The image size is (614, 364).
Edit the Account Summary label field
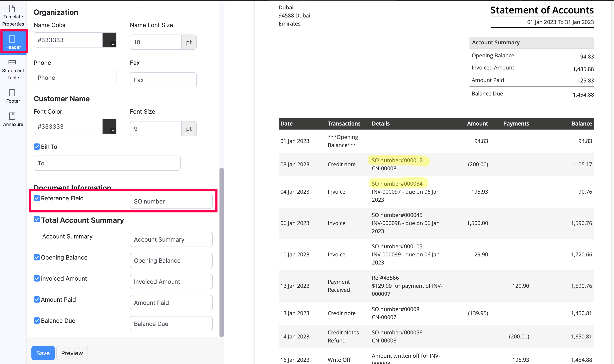coord(171,239)
